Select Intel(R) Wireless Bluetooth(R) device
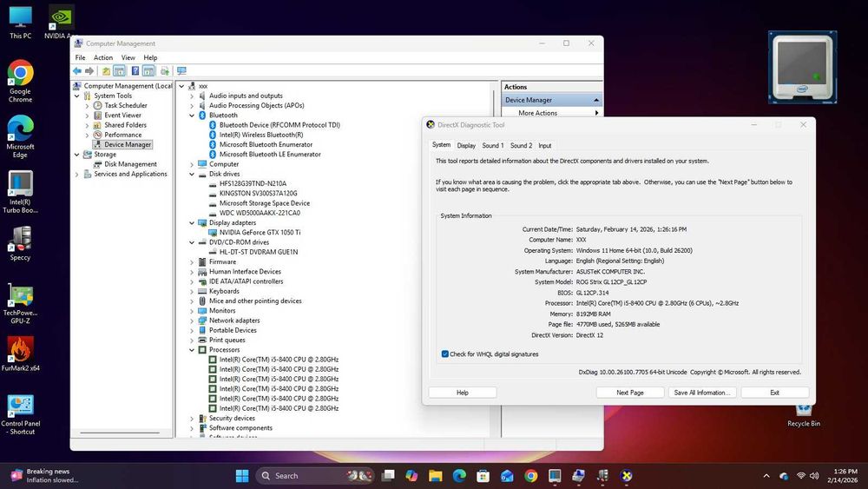The height and width of the screenshot is (489, 868). click(261, 135)
